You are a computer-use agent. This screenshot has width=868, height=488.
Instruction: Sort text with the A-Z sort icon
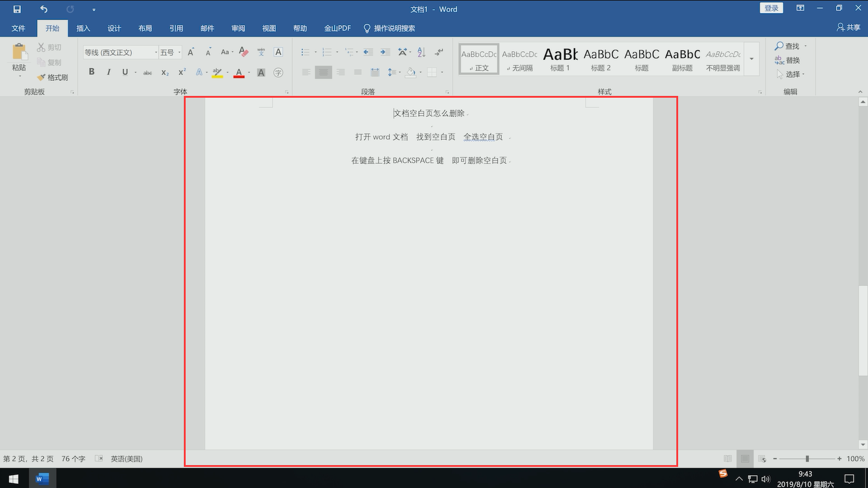(421, 52)
